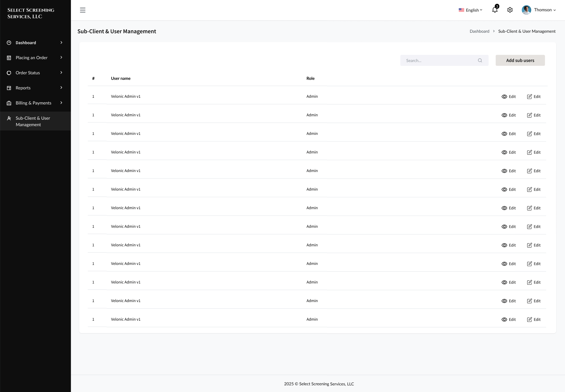565x392 pixels.
Task: Expand the Billing & Payments chevron
Action: pyautogui.click(x=61, y=103)
